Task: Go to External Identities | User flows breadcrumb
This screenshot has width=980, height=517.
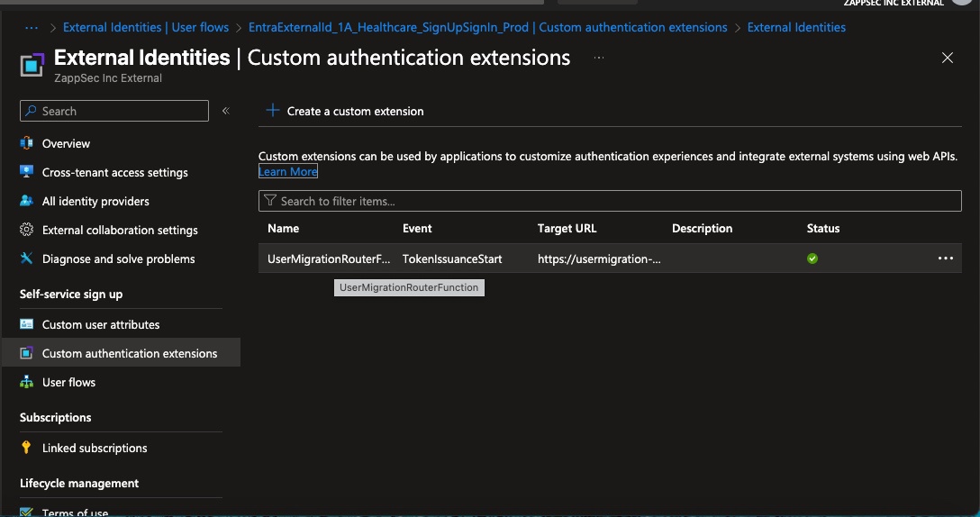Action: point(146,28)
